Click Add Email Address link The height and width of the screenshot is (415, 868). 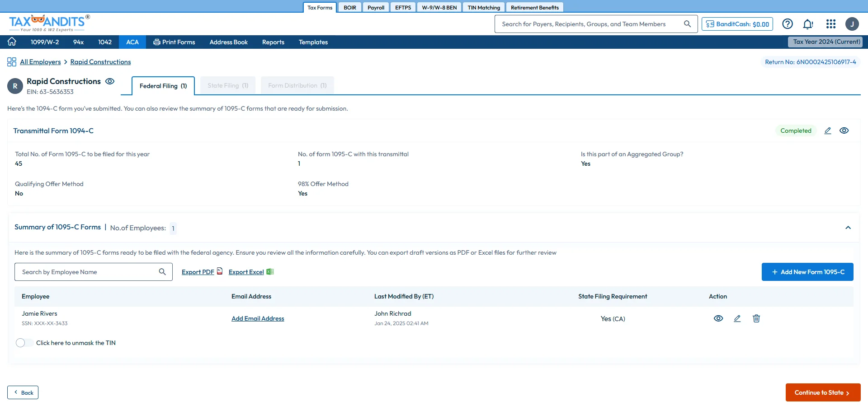pyautogui.click(x=258, y=318)
